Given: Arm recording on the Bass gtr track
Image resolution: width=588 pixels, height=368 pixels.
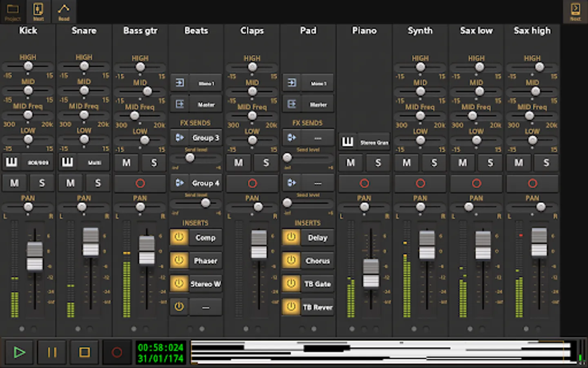Looking at the screenshot, I should point(140,183).
